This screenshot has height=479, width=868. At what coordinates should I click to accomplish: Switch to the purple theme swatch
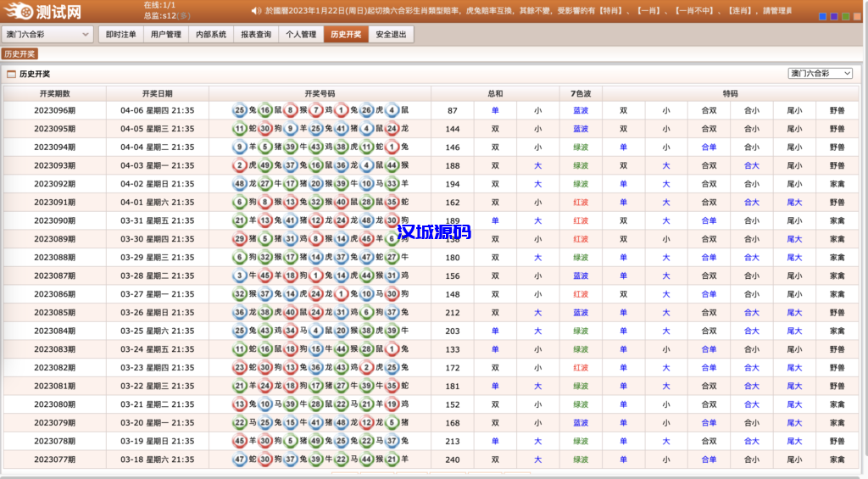[x=834, y=17]
